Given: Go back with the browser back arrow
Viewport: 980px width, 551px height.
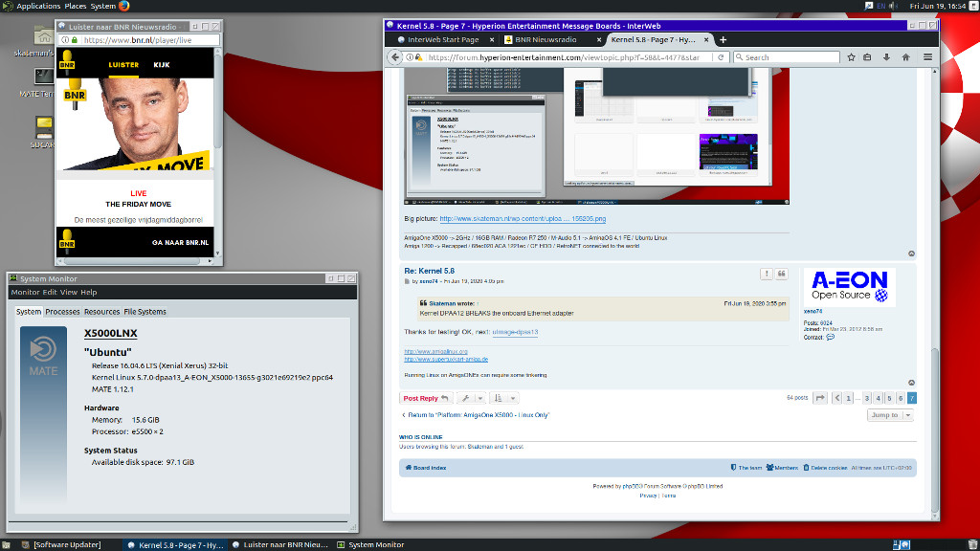Looking at the screenshot, I should 394,57.
